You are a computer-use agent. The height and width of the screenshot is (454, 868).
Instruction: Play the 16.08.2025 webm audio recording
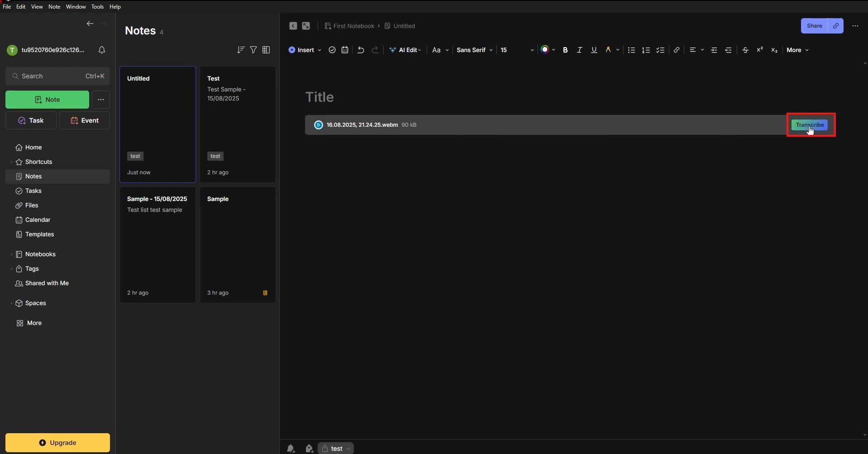(x=319, y=125)
